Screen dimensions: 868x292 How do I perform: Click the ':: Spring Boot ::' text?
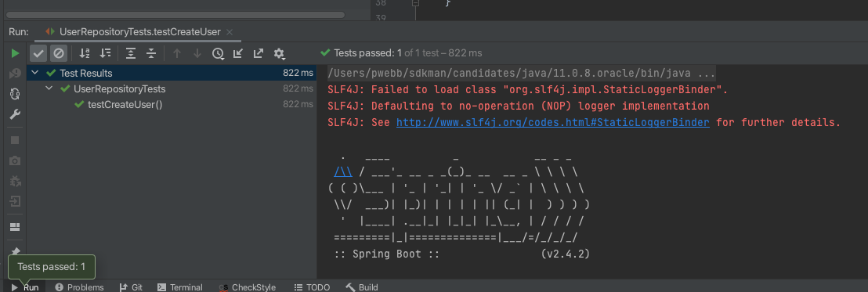tap(386, 254)
